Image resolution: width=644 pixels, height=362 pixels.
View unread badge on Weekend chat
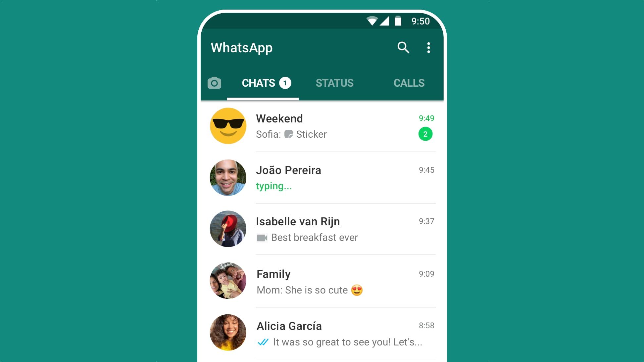point(425,134)
